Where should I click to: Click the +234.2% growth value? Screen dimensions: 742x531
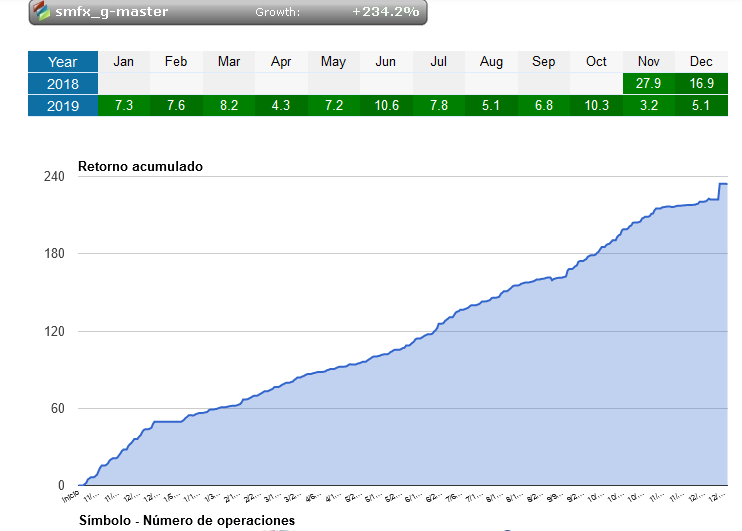point(386,11)
